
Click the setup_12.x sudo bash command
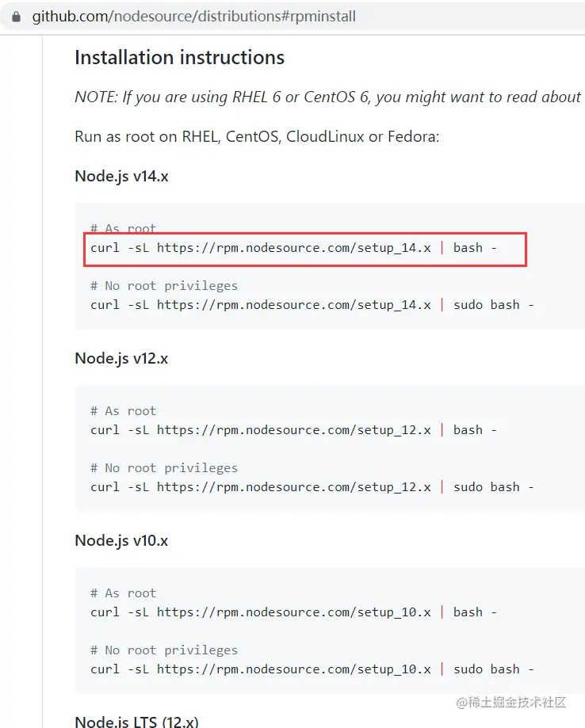(x=312, y=487)
